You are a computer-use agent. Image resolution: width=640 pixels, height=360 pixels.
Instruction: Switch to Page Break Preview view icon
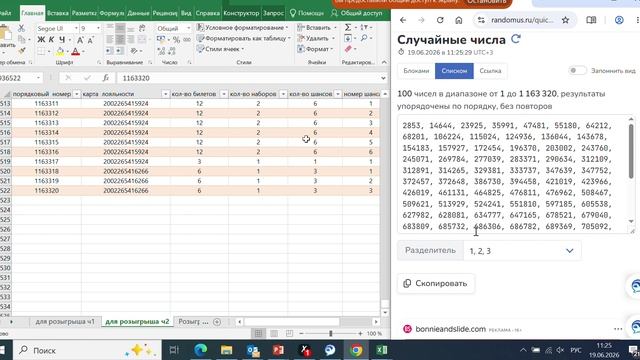click(x=289, y=333)
